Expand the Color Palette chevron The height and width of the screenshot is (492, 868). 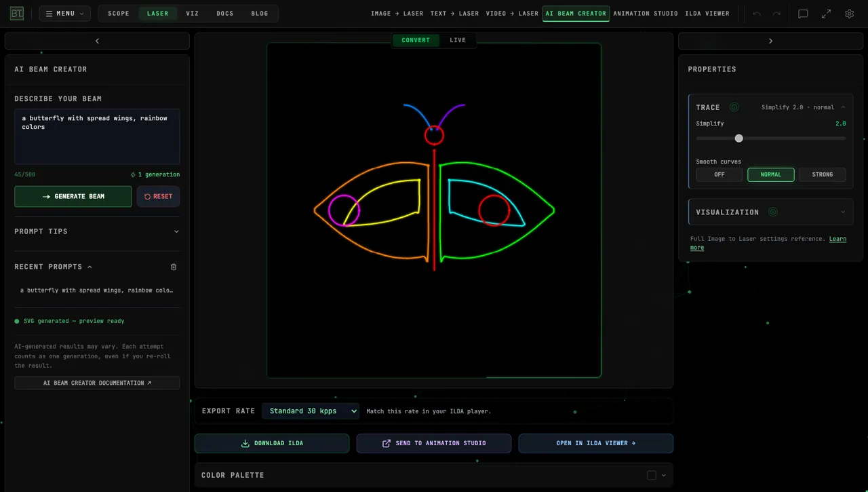tap(664, 475)
